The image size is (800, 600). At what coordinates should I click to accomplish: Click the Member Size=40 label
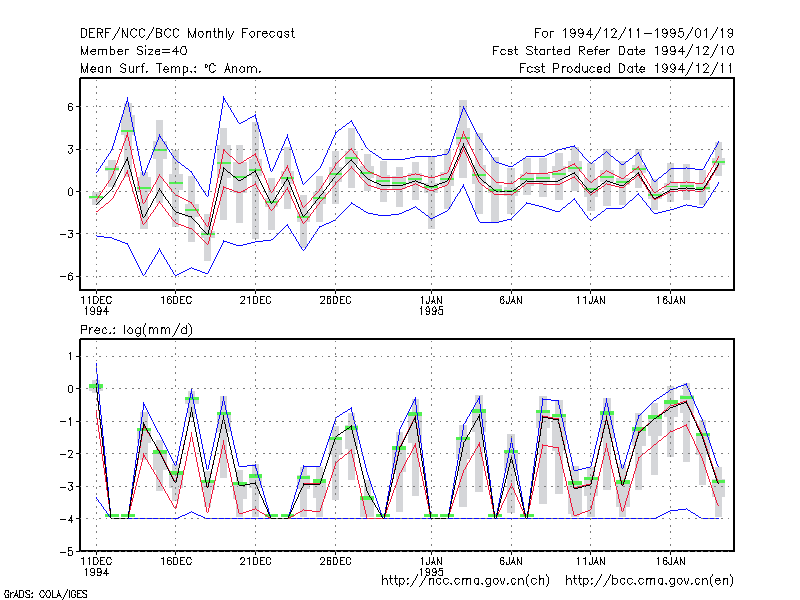pos(134,51)
